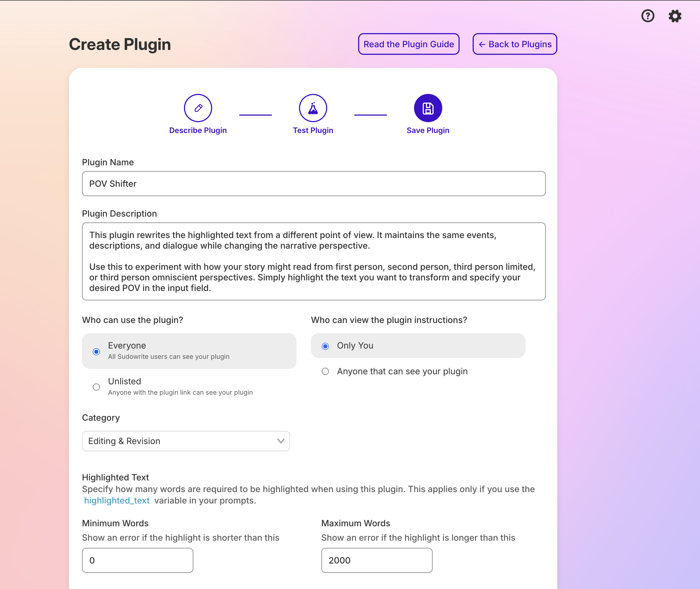Go to the Describe Plugin step label

pyautogui.click(x=198, y=130)
